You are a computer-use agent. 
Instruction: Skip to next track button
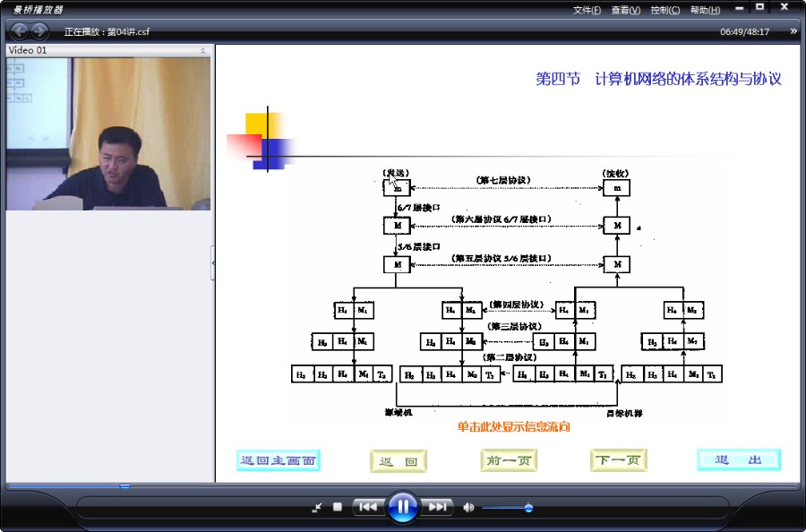coord(437,507)
